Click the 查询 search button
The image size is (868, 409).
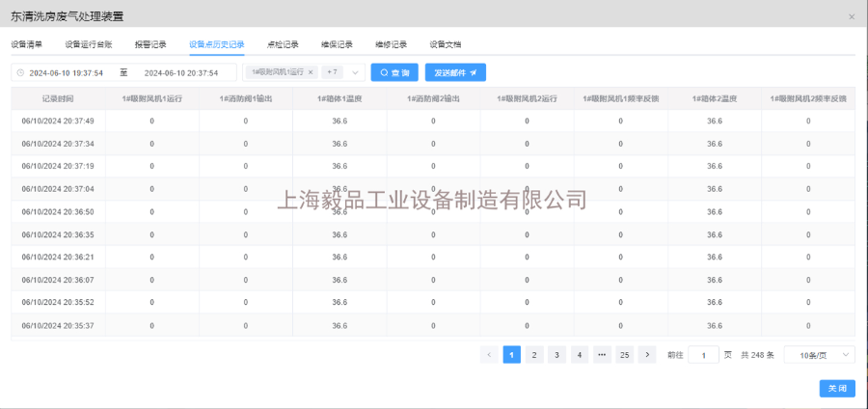click(x=394, y=72)
